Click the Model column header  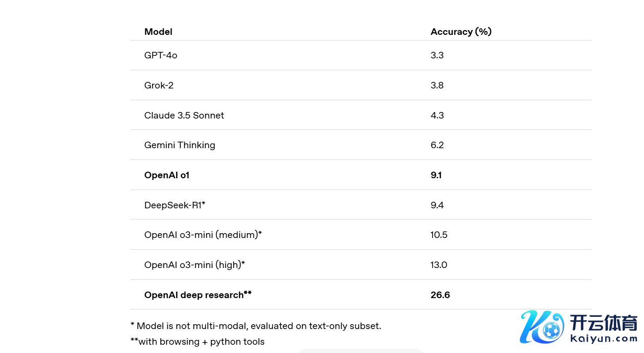click(x=158, y=32)
